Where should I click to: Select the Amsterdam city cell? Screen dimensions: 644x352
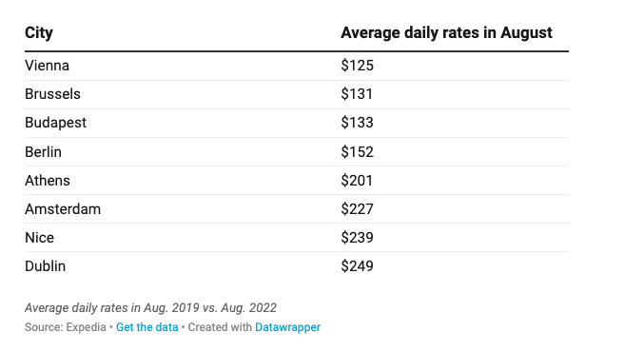(x=63, y=209)
